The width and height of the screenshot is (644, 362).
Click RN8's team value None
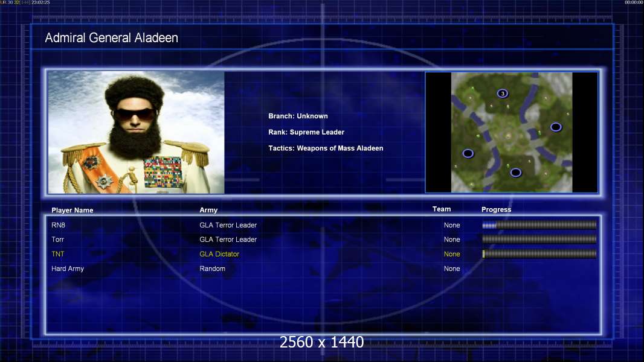452,225
